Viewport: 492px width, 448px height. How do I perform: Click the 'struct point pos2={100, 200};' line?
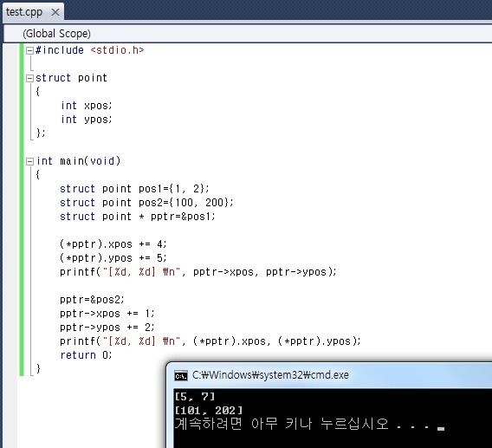(x=146, y=203)
